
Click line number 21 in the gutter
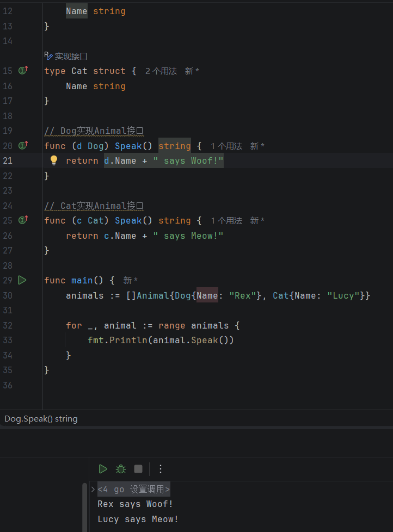pyautogui.click(x=8, y=160)
